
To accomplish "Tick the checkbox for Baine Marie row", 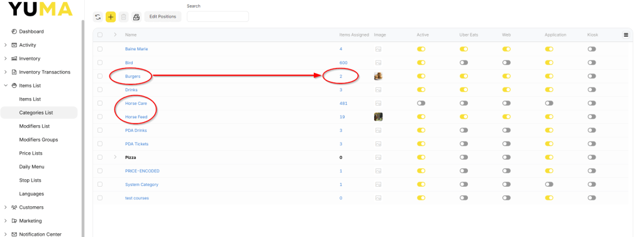I will (x=100, y=49).
